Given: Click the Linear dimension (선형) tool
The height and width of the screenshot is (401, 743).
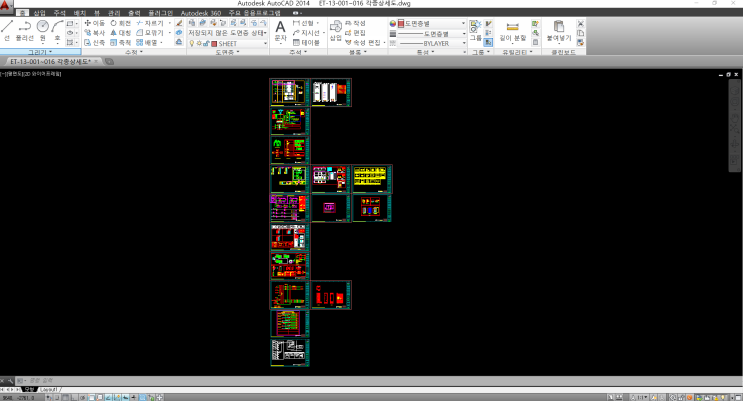Looking at the screenshot, I should 303,23.
